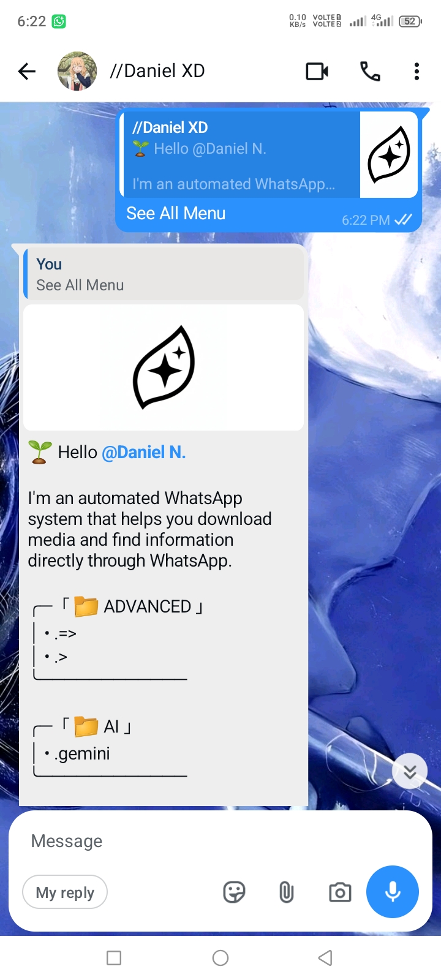Tap the WhatsApp notification icon in status bar

tap(59, 21)
